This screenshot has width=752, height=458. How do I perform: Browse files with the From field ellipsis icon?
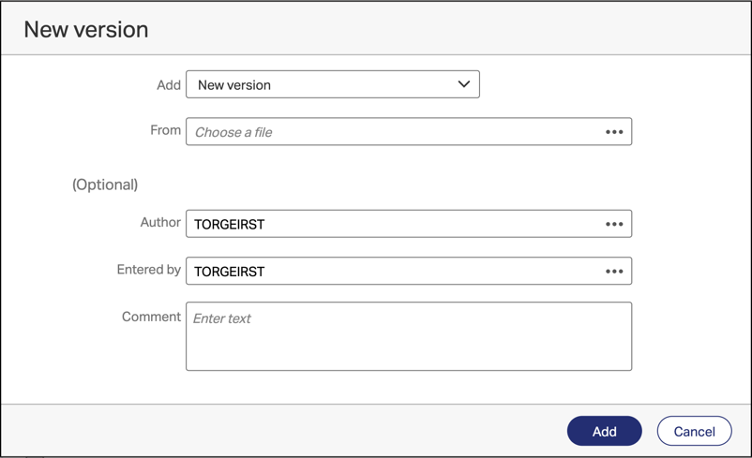pyautogui.click(x=614, y=132)
